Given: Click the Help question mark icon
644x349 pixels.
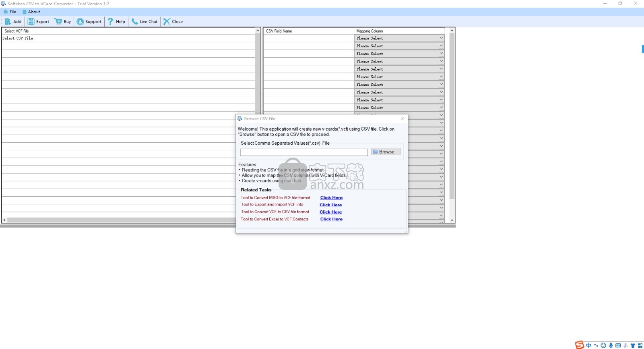Looking at the screenshot, I should pos(110,22).
